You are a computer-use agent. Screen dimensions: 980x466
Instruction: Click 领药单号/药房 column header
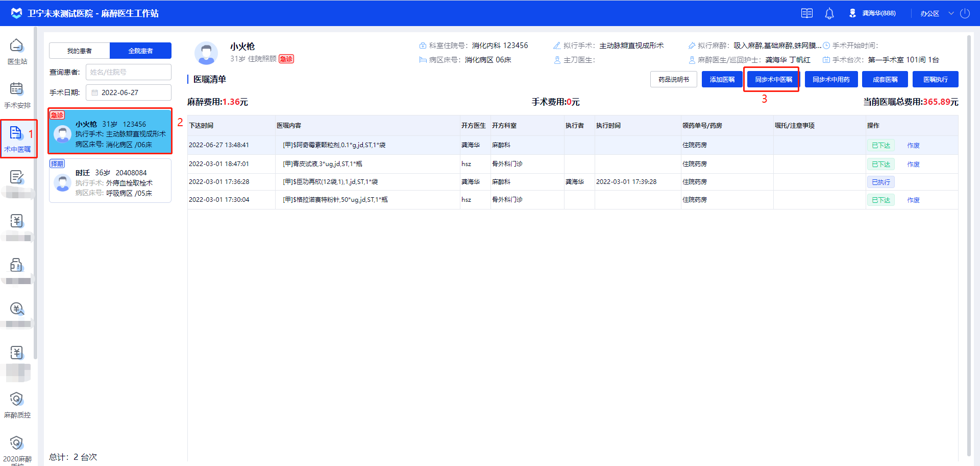(x=702, y=126)
